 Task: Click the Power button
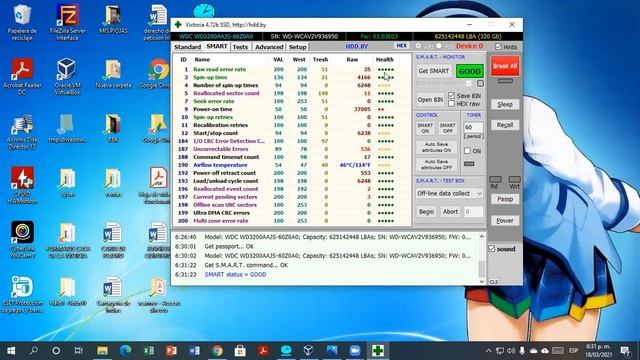[x=505, y=220]
